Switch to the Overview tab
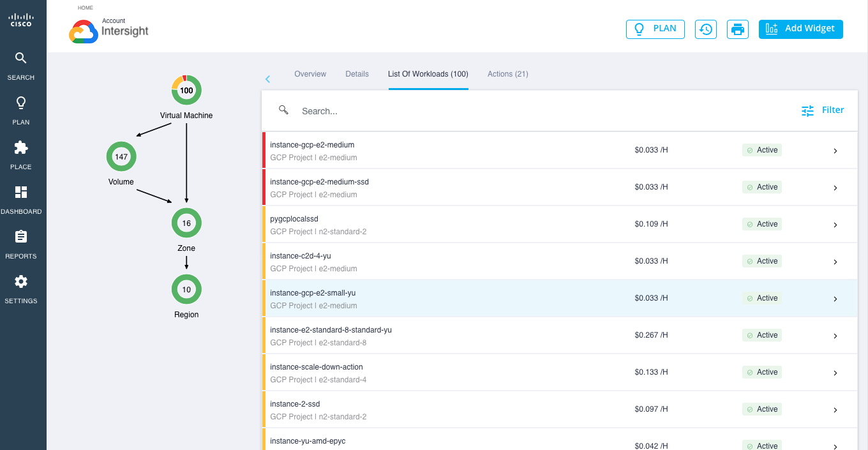The image size is (868, 450). (x=310, y=74)
